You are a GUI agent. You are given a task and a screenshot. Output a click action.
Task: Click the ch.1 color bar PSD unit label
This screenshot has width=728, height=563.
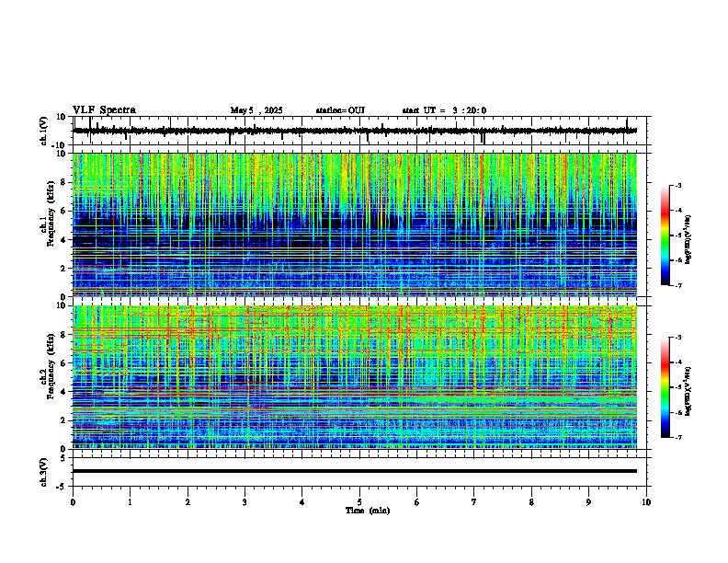688,239
